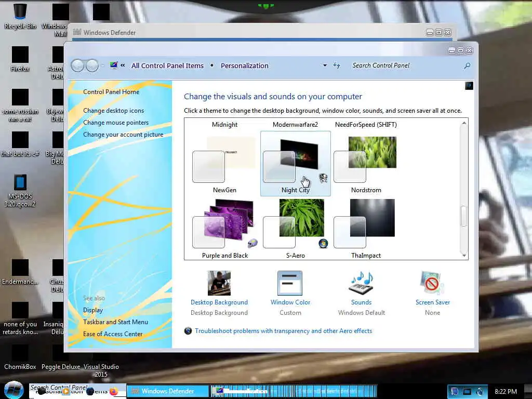
Task: Open the 'some russian ran a rat' icon
Action: pyautogui.click(x=20, y=105)
